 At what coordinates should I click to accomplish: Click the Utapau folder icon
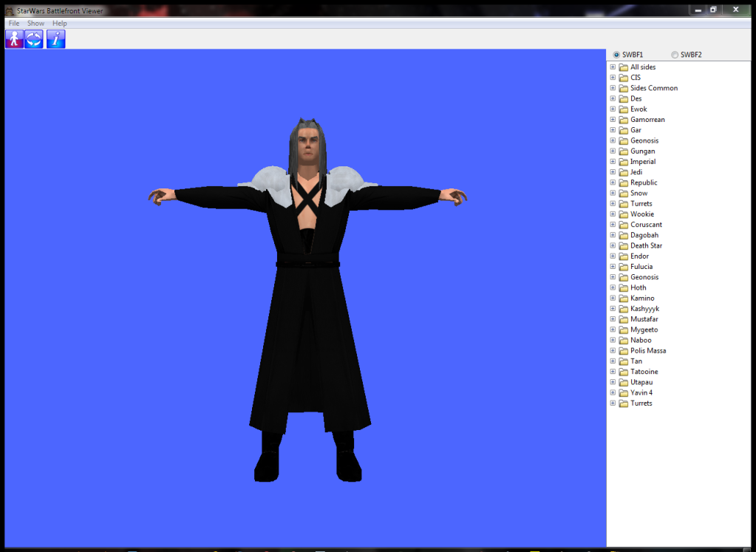point(624,383)
